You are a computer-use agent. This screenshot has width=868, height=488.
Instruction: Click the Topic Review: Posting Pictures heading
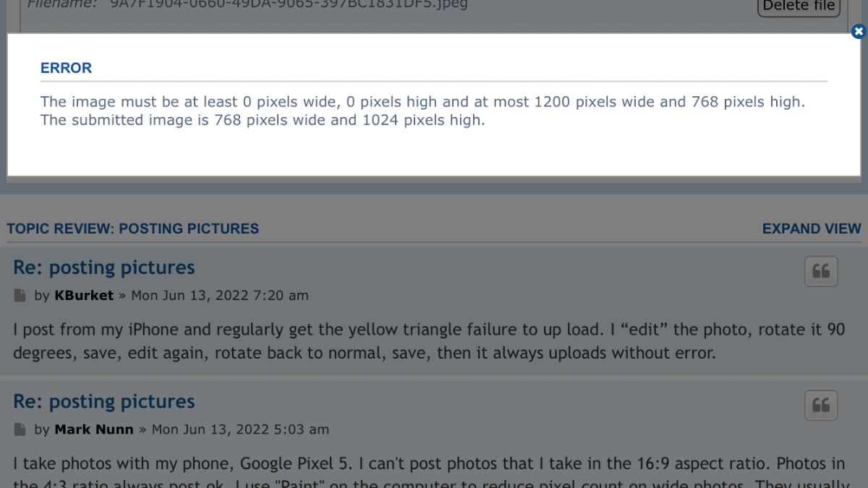coord(133,228)
